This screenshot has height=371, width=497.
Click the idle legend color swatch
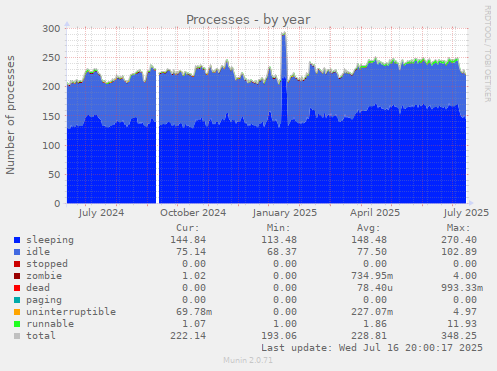[x=17, y=252]
